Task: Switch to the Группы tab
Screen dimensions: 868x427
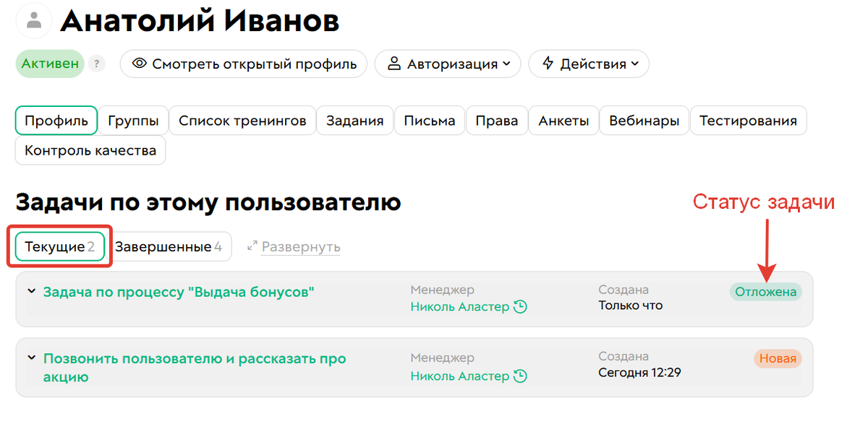Action: [x=133, y=120]
